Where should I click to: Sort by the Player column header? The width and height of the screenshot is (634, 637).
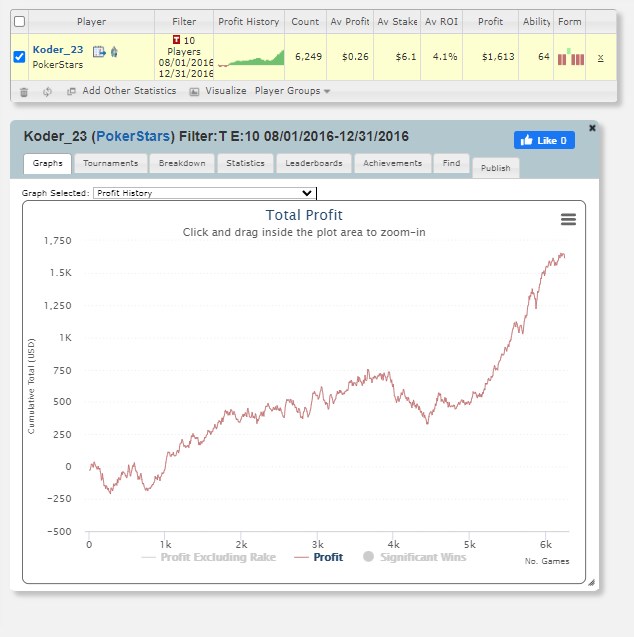91,22
